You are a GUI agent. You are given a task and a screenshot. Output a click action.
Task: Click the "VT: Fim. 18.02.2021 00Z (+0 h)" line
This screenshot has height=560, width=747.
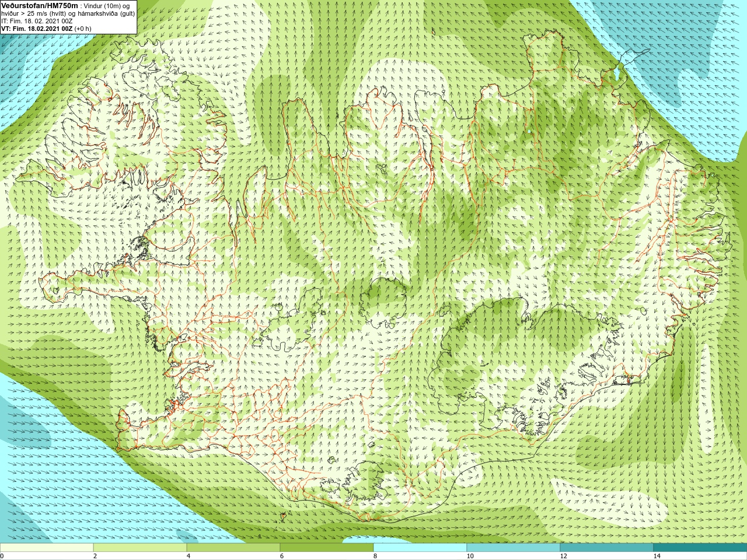(46, 29)
